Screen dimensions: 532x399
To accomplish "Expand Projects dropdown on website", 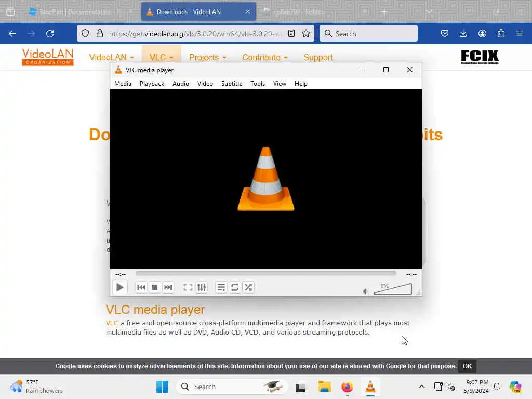I will pyautogui.click(x=207, y=57).
